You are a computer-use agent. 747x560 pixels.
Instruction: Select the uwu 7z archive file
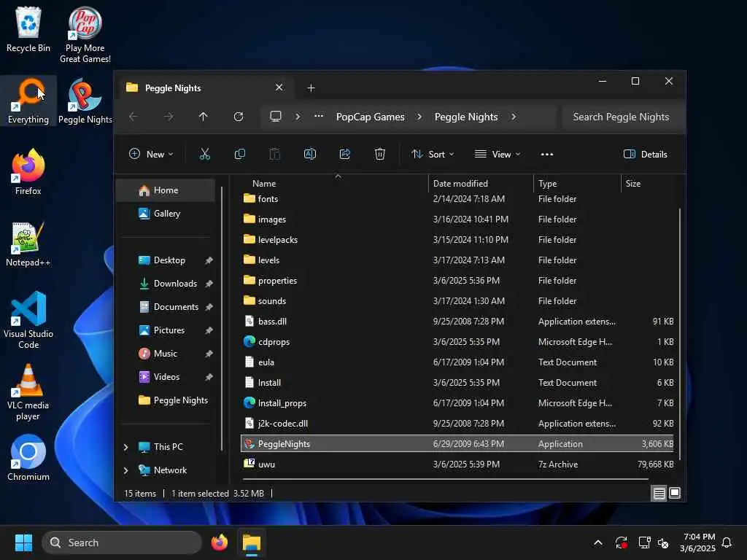[x=457, y=464]
